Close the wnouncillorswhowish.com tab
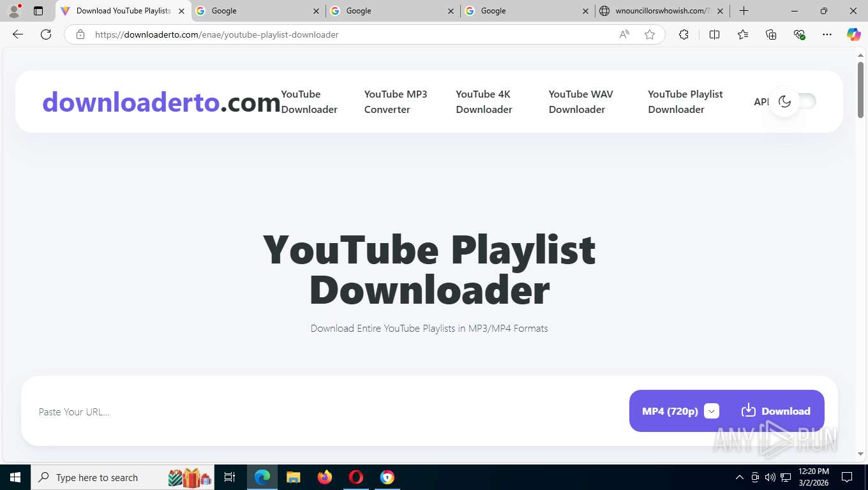The image size is (868, 490). pos(721,11)
